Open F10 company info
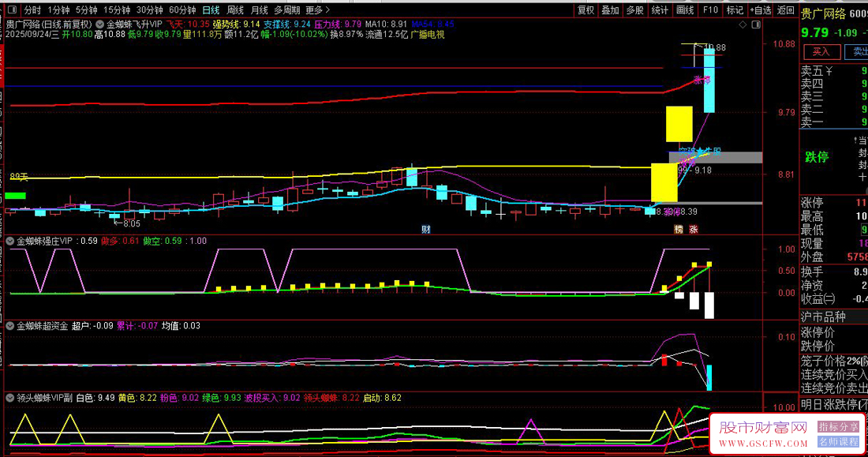Viewport: 868px width, 457px height. [710, 10]
